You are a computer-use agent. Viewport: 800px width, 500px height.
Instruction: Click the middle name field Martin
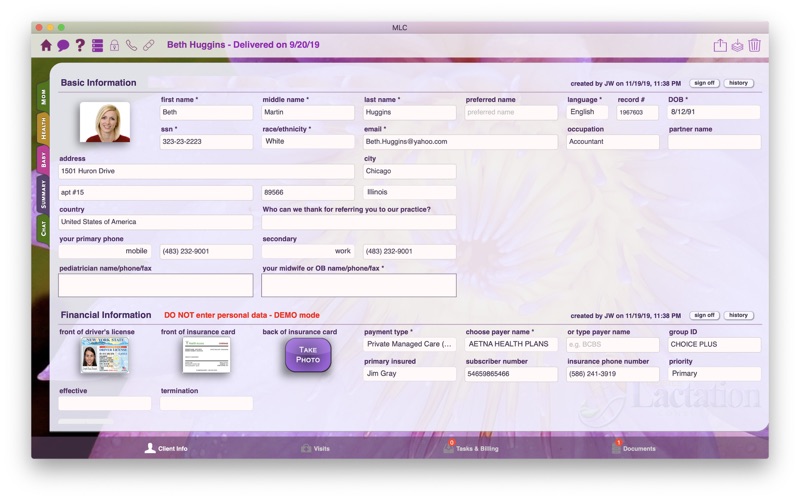pyautogui.click(x=308, y=112)
